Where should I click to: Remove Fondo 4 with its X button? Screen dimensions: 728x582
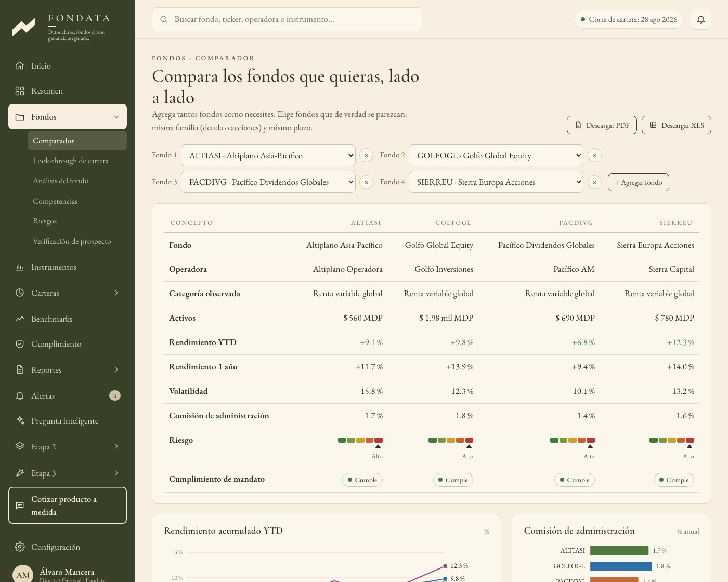pyautogui.click(x=594, y=182)
